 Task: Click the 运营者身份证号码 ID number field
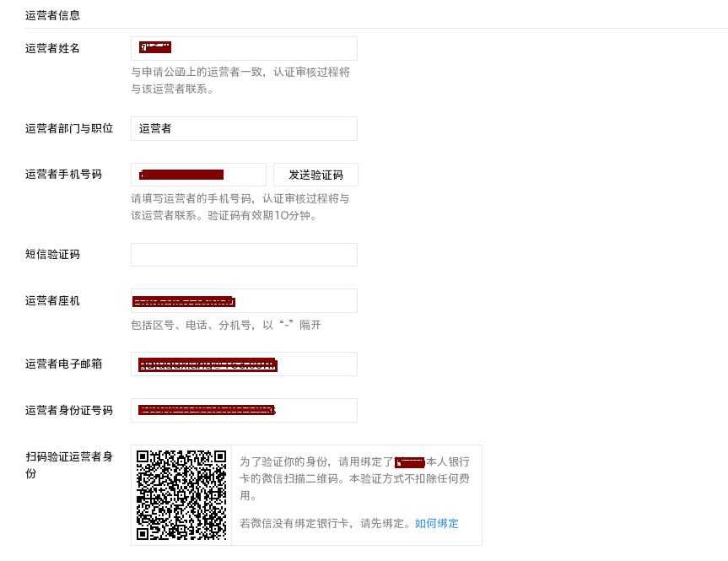[243, 410]
